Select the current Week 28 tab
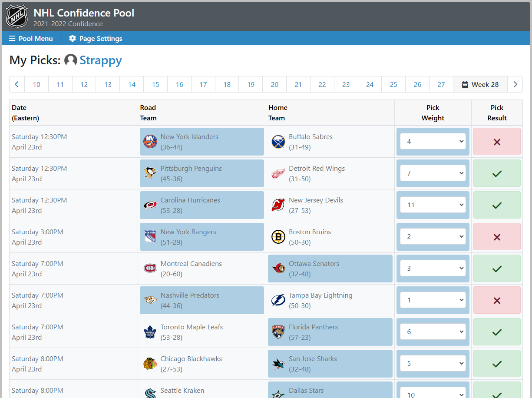The image size is (532, 398). tap(480, 85)
